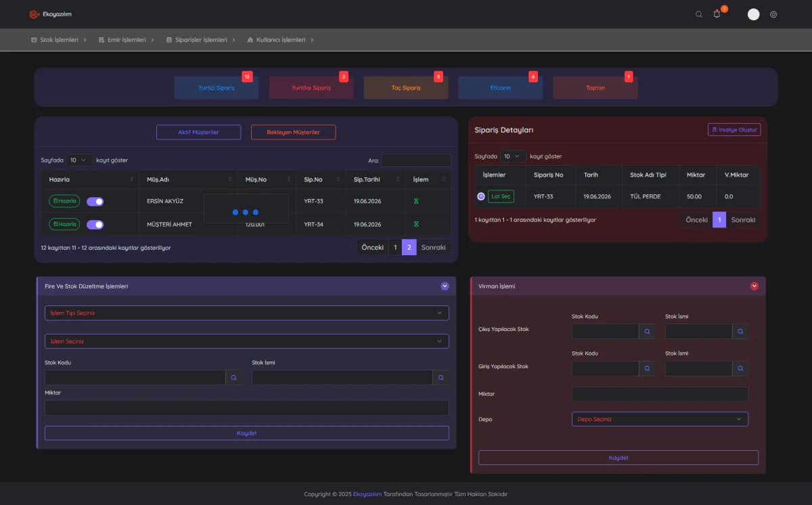Image resolution: width=812 pixels, height=505 pixels.
Task: Open the Siparişler İşlemleri menu
Action: 200,40
